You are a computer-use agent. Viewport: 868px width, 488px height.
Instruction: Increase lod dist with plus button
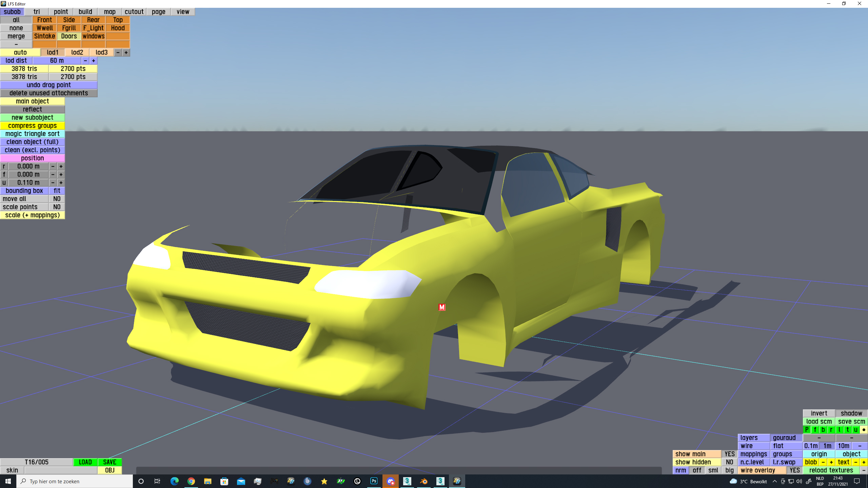94,61
